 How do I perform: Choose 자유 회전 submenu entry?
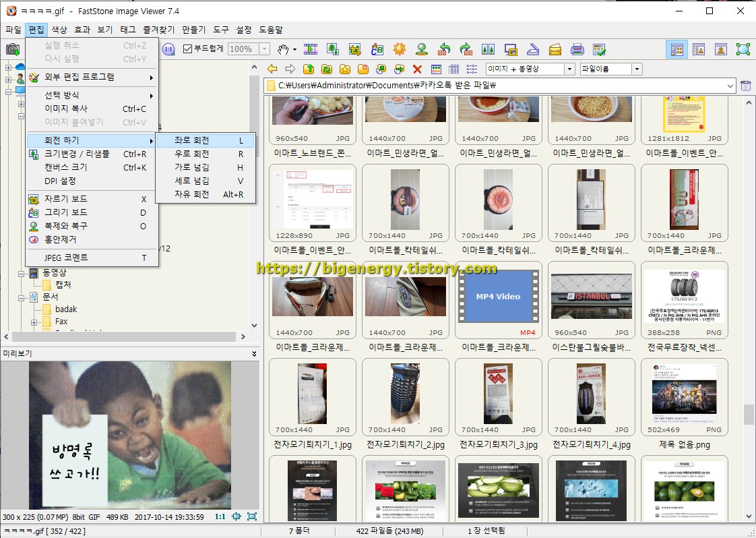(x=206, y=194)
